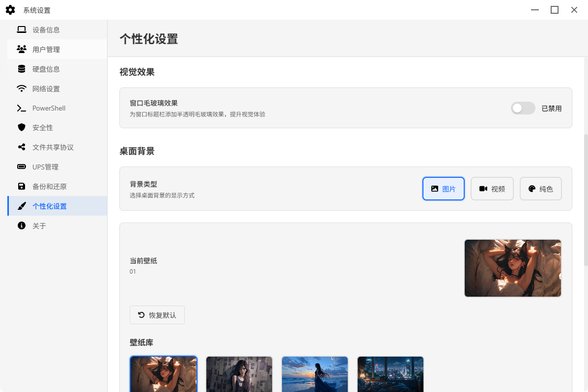Click the current wallpaper preview image
This screenshot has width=588, height=392.
pos(513,268)
